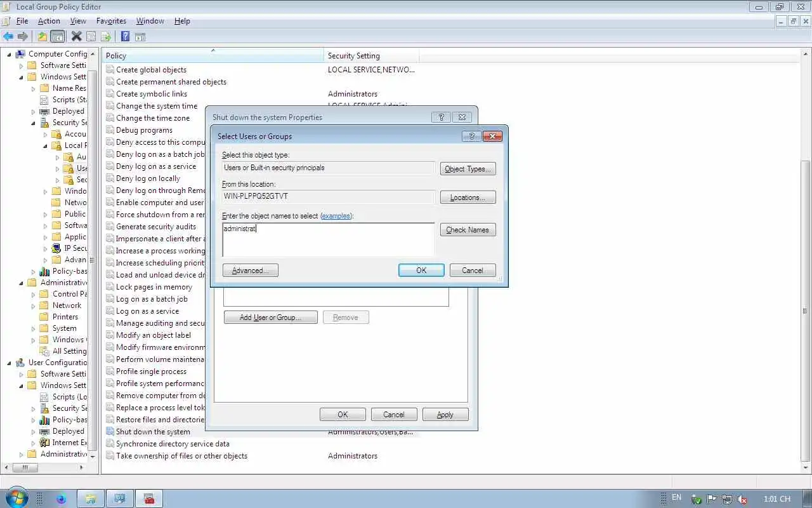Viewport: 812px width, 508px height.
Task: Open the View menu
Action: (78, 21)
